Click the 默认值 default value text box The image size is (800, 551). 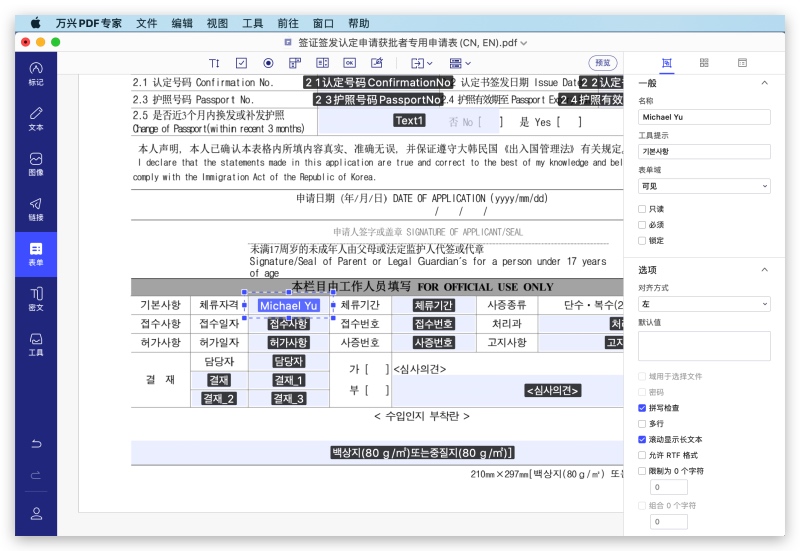[704, 346]
